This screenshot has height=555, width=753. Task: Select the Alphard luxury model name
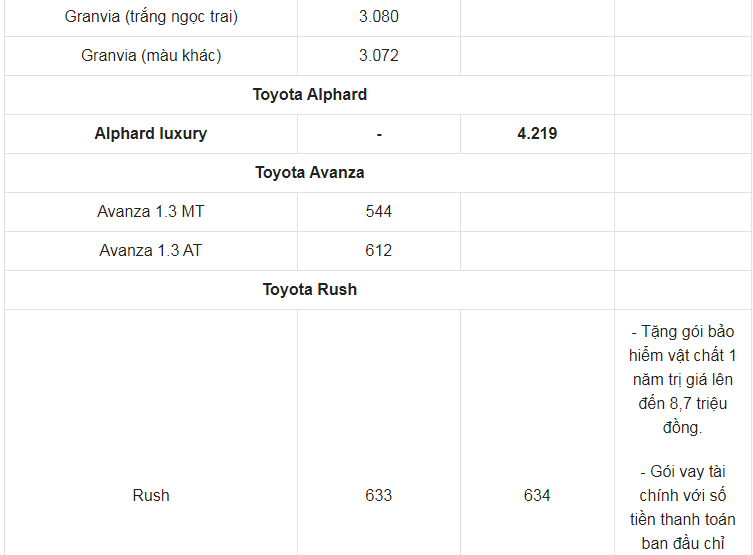(151, 134)
